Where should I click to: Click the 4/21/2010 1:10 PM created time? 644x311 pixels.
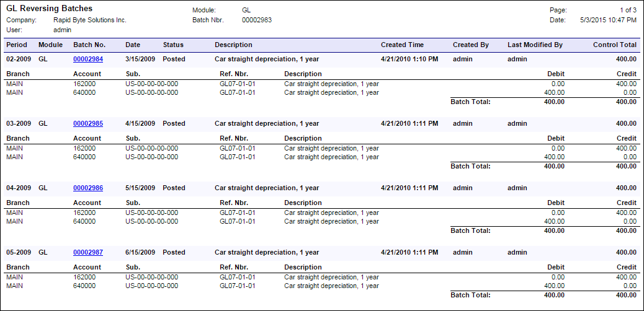409,59
